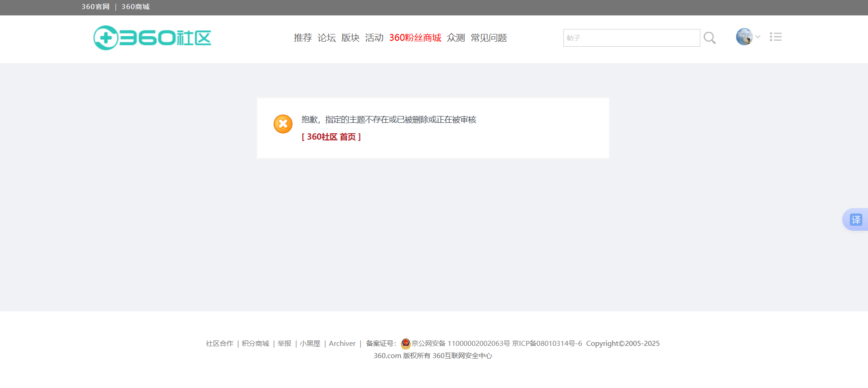
Task: Click 360互联网安全中心 footer text
Action: coord(462,356)
